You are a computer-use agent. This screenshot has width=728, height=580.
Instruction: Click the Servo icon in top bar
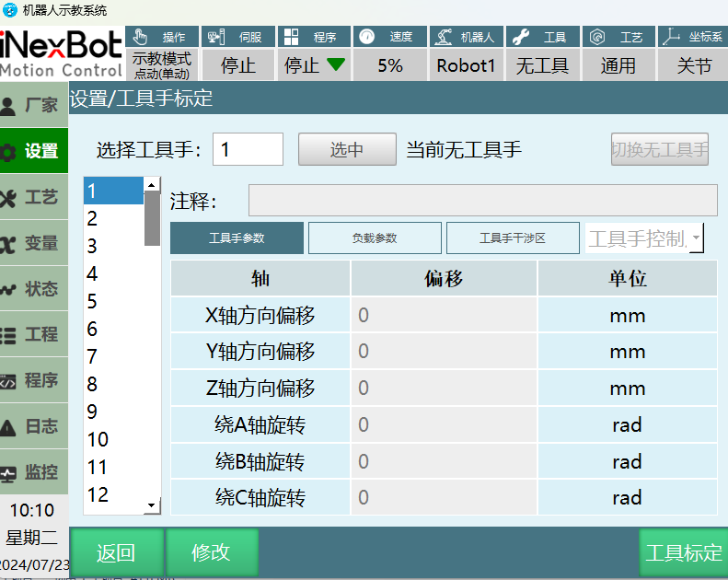[x=216, y=37]
